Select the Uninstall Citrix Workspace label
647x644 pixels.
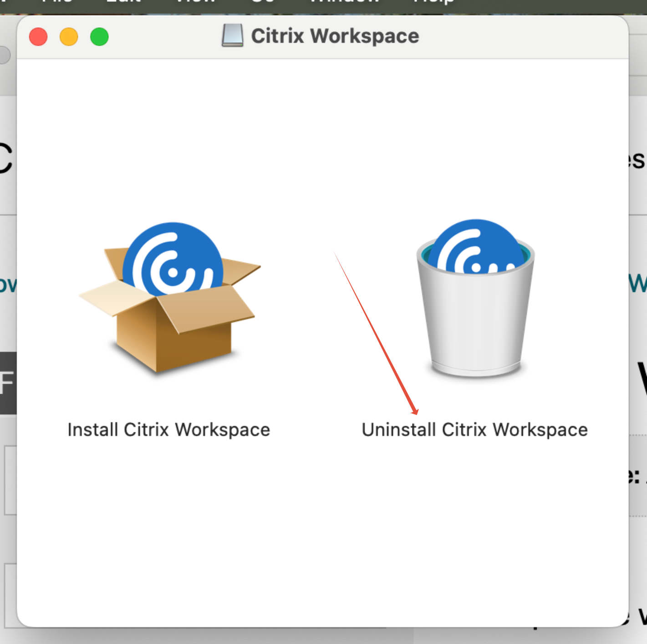click(474, 430)
